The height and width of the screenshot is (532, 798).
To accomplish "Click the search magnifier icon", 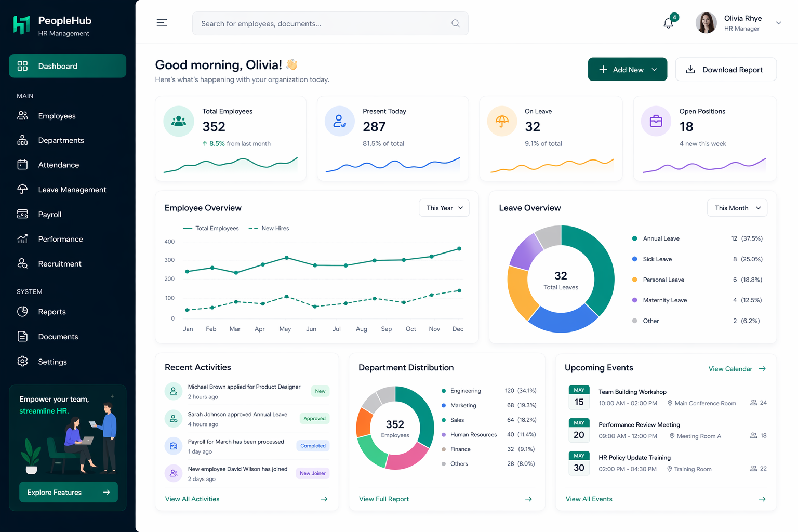I will [x=456, y=23].
